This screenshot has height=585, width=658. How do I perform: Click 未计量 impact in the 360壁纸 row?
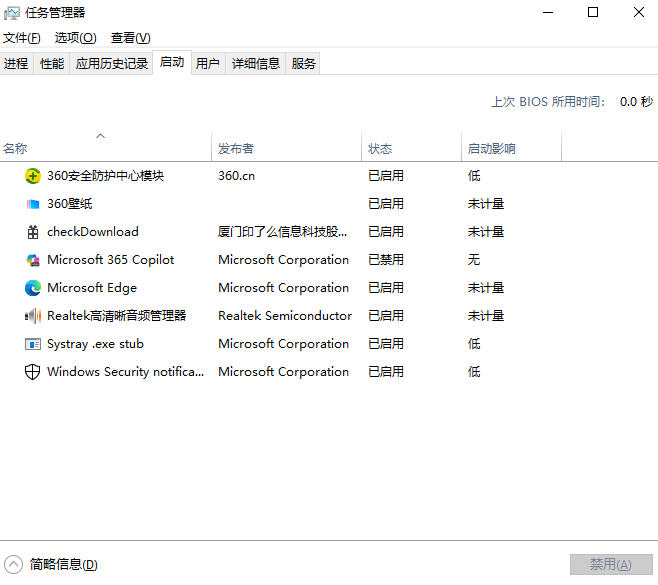coord(486,204)
